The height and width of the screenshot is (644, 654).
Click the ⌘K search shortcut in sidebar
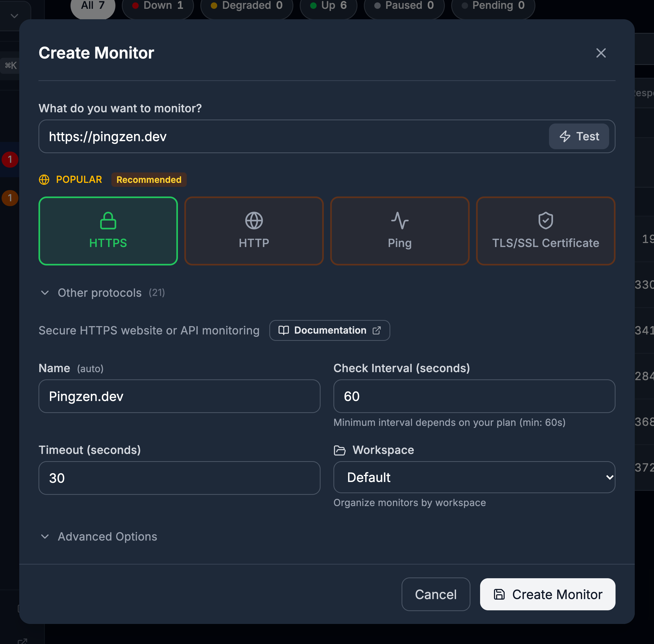click(11, 65)
